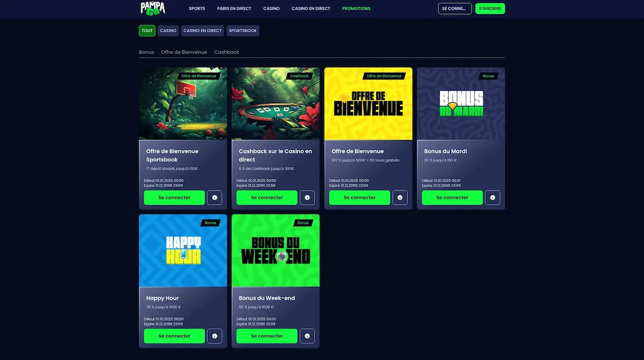The width and height of the screenshot is (644, 360).
Task: Open SPORTS in the top navigation
Action: coord(197,9)
